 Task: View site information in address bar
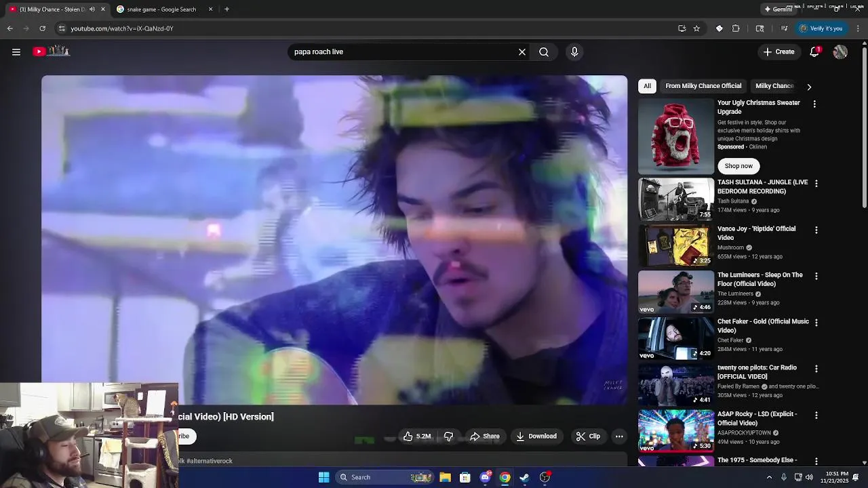(x=62, y=28)
